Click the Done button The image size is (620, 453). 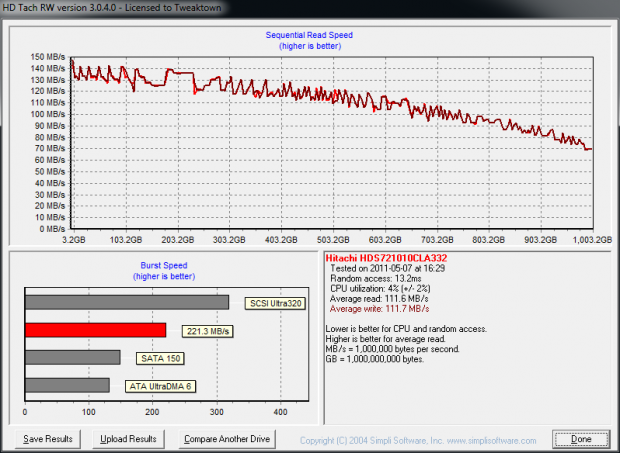[x=581, y=439]
